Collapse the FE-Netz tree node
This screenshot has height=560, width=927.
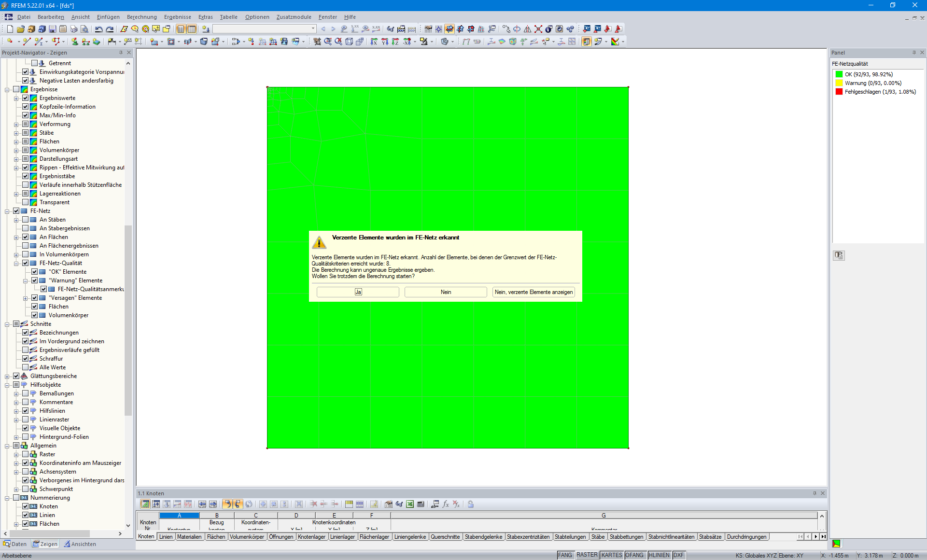coord(7,211)
